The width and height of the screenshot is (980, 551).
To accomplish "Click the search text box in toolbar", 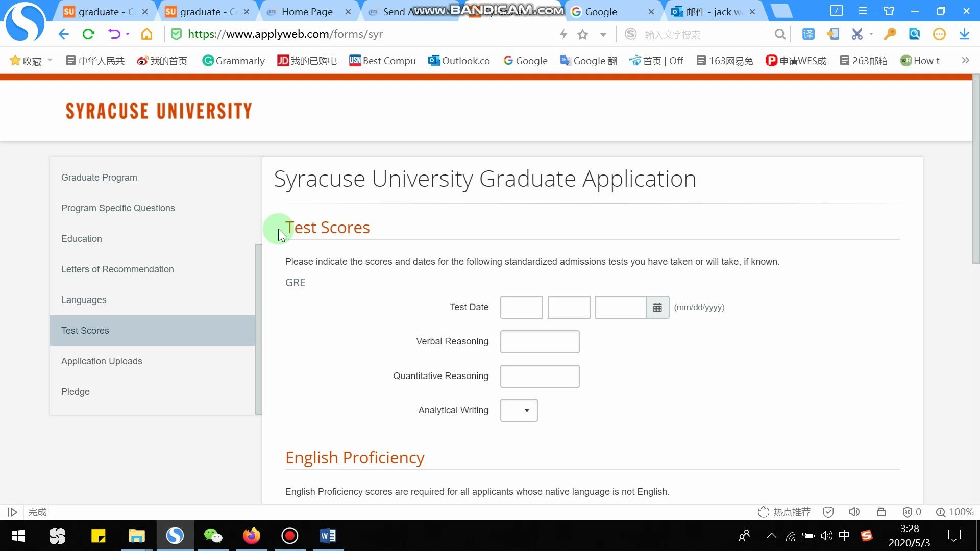I will pos(704,35).
